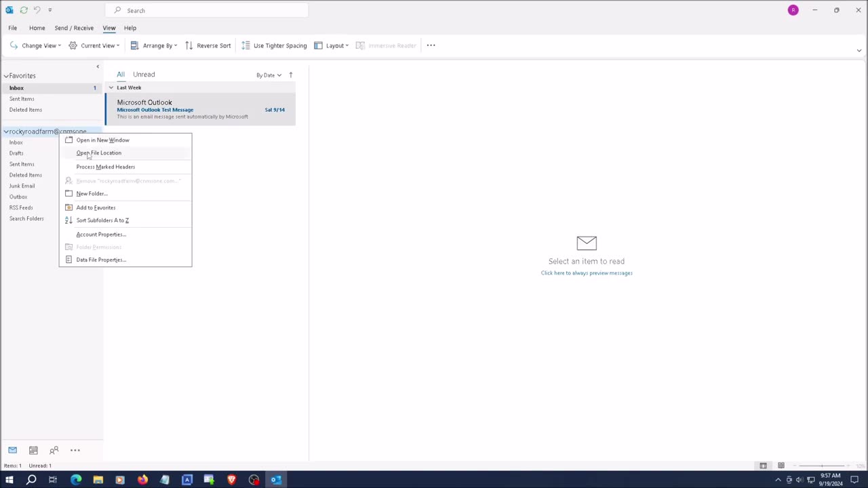Switch to Mail view icon

point(12,450)
